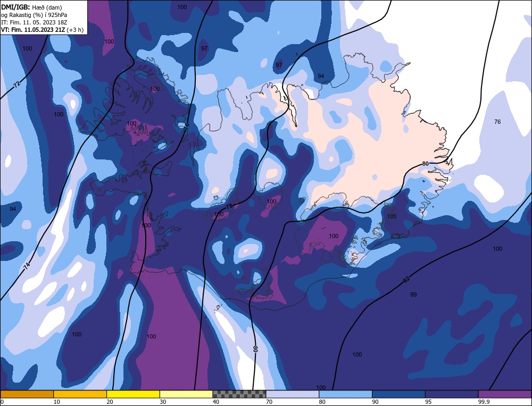Click the gray checkered 40–70 legend swatch
Image resolution: width=532 pixels, height=406 pixels.
point(239,394)
